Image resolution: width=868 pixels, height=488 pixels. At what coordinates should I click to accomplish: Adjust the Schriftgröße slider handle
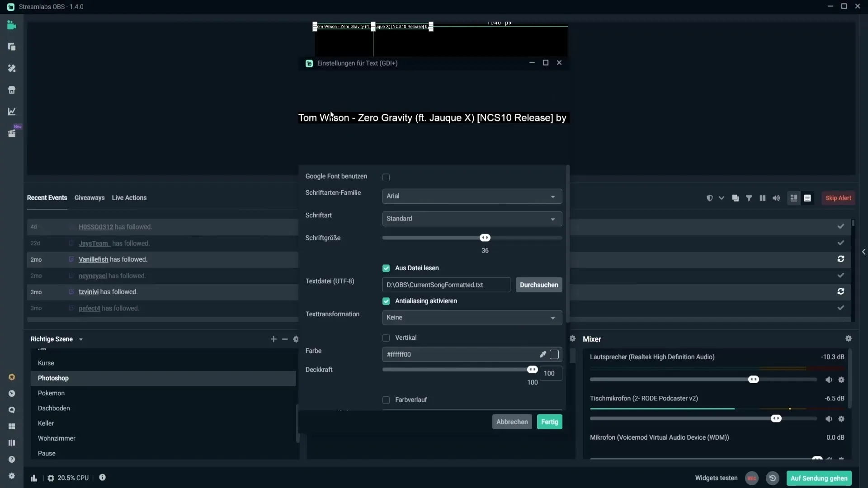[x=485, y=238]
